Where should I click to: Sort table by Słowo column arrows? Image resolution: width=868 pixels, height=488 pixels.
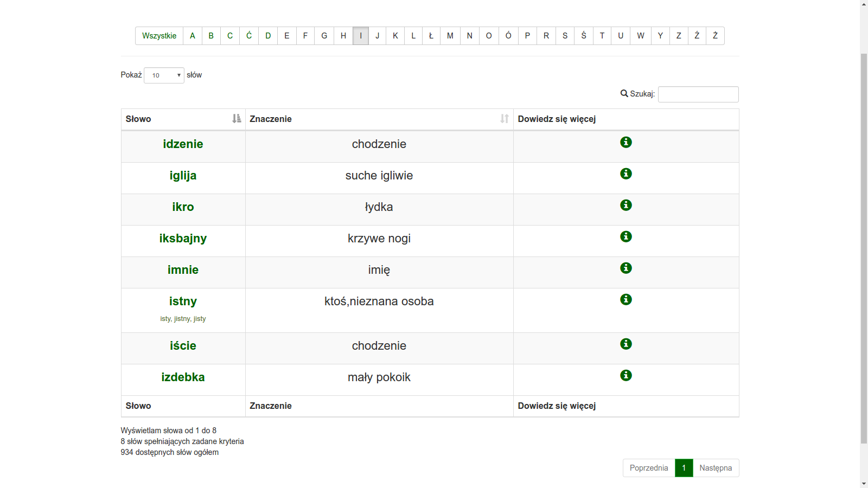pos(236,119)
